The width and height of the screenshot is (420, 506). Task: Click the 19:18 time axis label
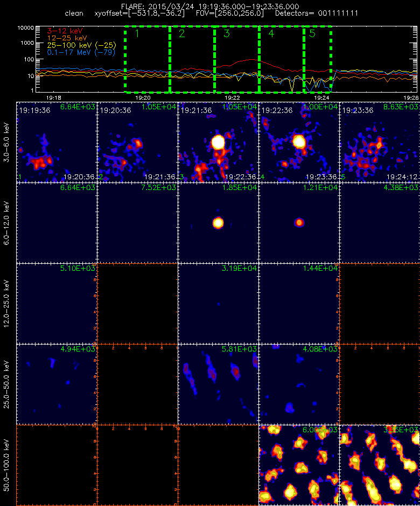pos(54,98)
